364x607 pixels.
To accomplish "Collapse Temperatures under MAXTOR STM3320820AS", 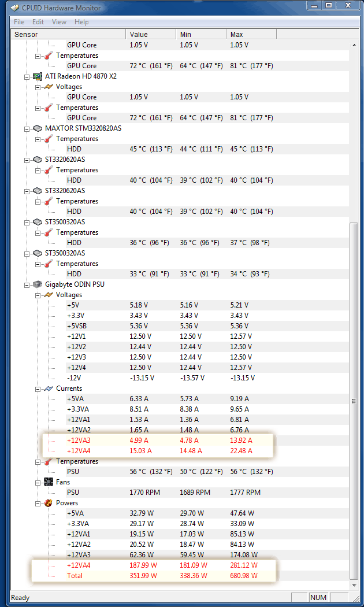I will click(38, 139).
